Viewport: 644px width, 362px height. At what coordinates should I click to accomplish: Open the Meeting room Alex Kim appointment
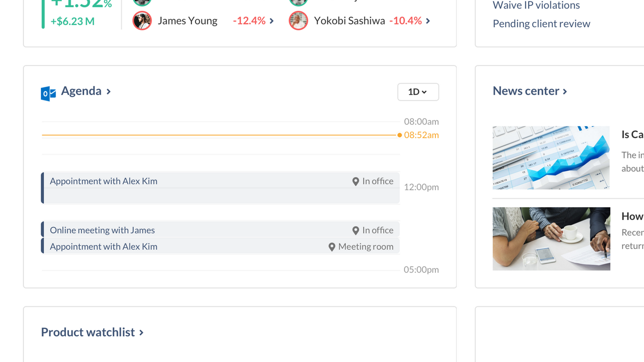click(x=103, y=247)
